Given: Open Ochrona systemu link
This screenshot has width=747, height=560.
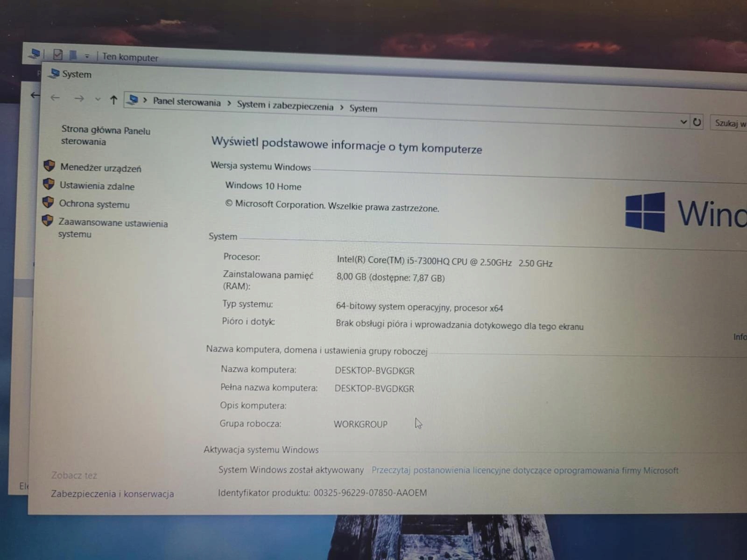Looking at the screenshot, I should [x=94, y=204].
